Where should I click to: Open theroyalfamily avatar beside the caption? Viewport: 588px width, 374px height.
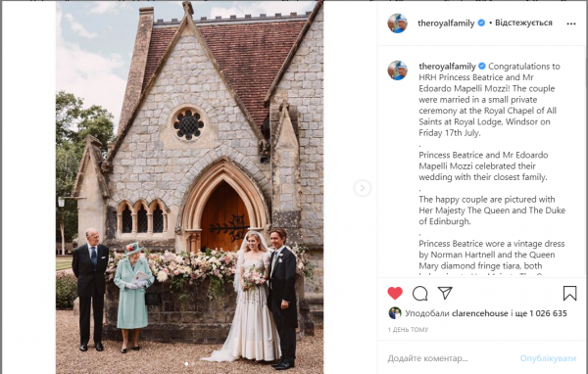[x=398, y=70]
